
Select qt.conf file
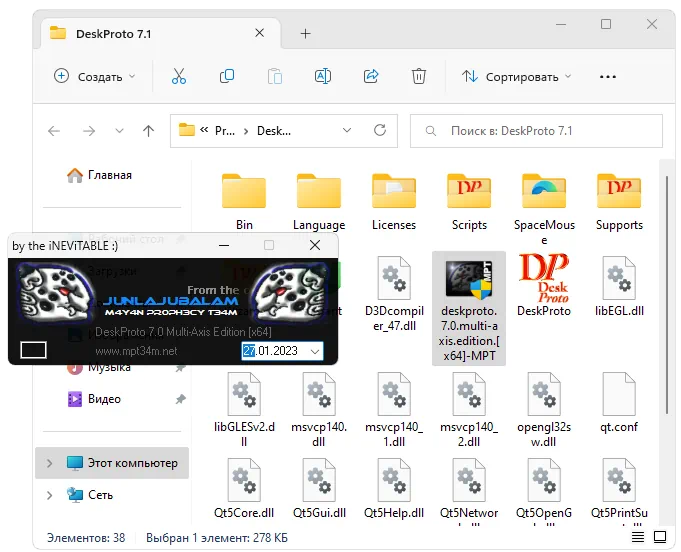point(619,402)
